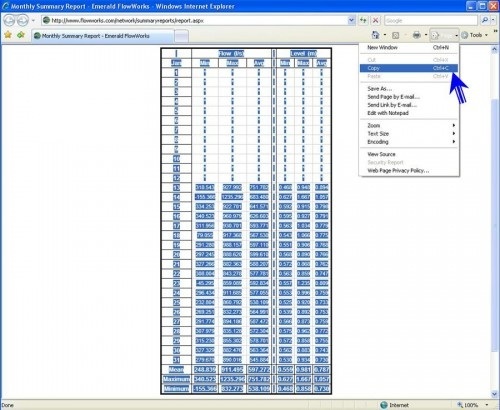The image size is (500, 410).
Task: Click the browser Back arrow button
Action: 9,21
